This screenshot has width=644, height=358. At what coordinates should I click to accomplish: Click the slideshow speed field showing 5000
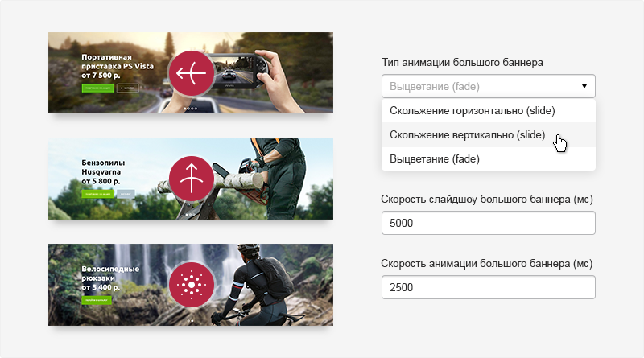pos(489,223)
